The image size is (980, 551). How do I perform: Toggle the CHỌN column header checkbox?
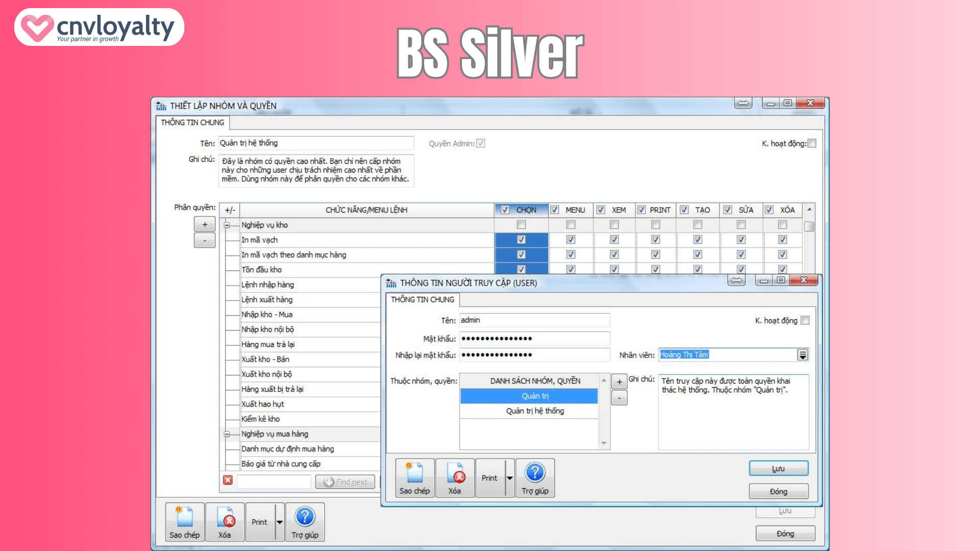click(505, 210)
